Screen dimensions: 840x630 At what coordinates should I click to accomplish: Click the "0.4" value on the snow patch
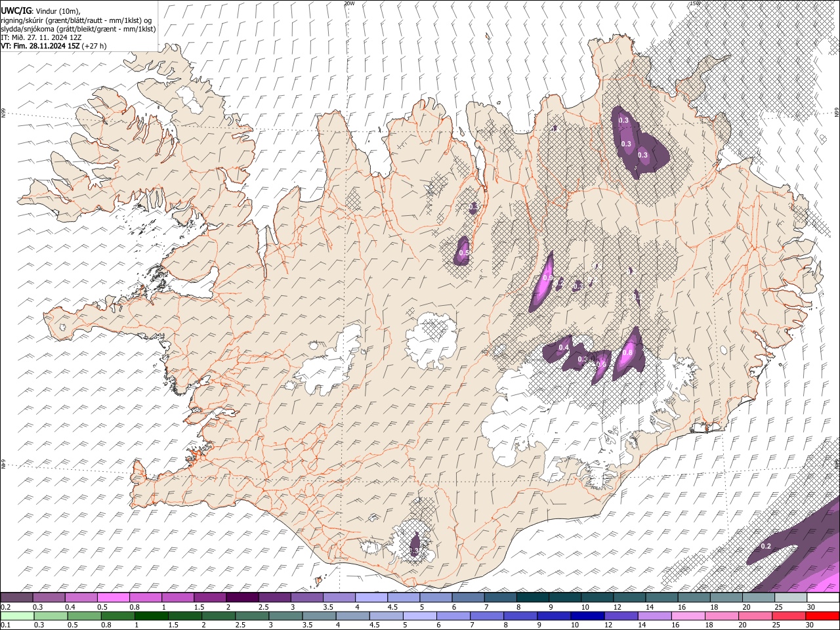click(564, 347)
